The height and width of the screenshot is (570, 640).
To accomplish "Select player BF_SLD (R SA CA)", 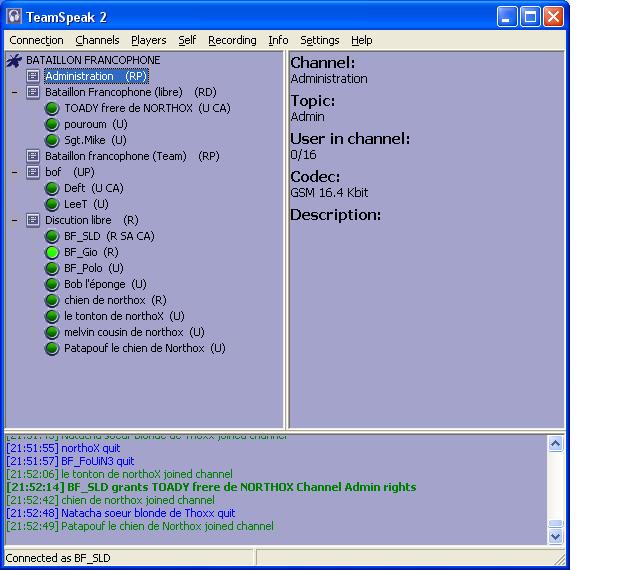I will click(109, 236).
